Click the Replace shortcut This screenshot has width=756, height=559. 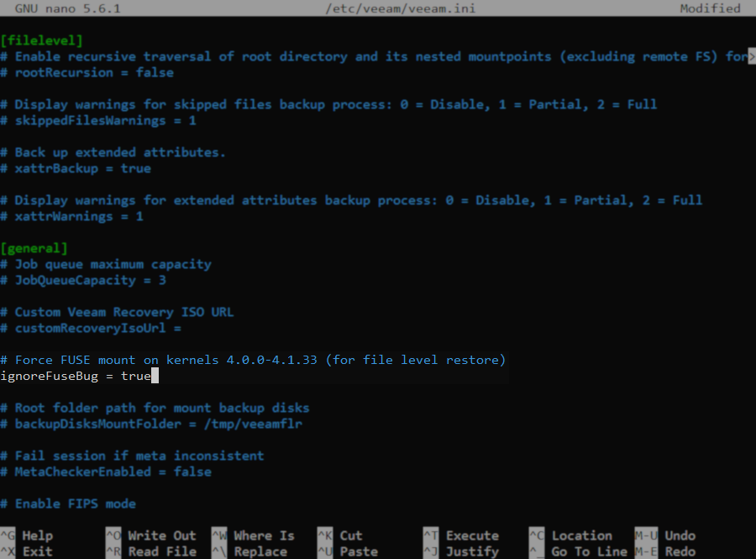[x=249, y=551]
